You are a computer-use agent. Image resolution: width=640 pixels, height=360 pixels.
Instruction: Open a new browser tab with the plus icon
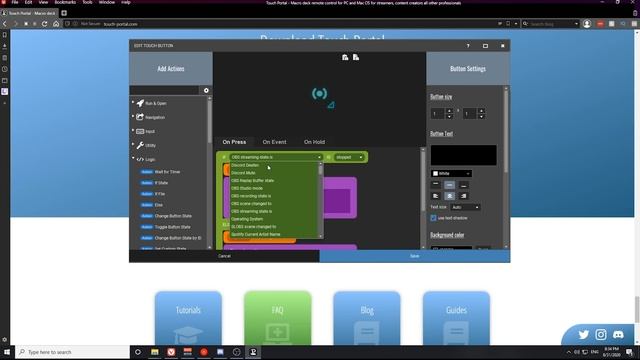click(x=64, y=13)
